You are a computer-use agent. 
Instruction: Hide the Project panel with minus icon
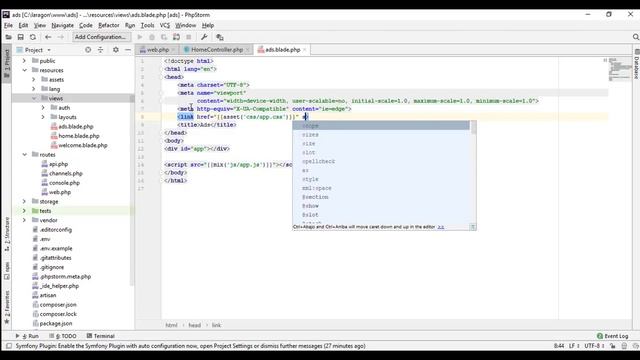point(128,50)
